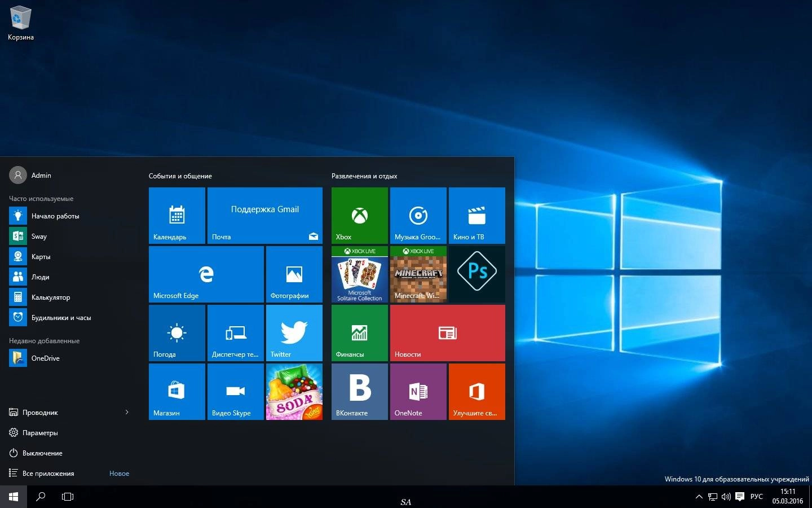Image resolution: width=812 pixels, height=508 pixels.
Task: Open the OneNote tile
Action: coord(418,392)
